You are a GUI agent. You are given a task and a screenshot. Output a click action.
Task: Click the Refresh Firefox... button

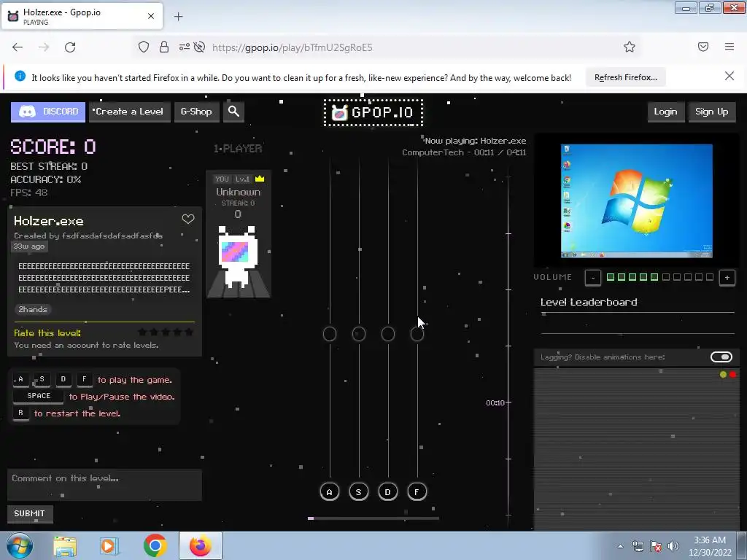click(625, 77)
